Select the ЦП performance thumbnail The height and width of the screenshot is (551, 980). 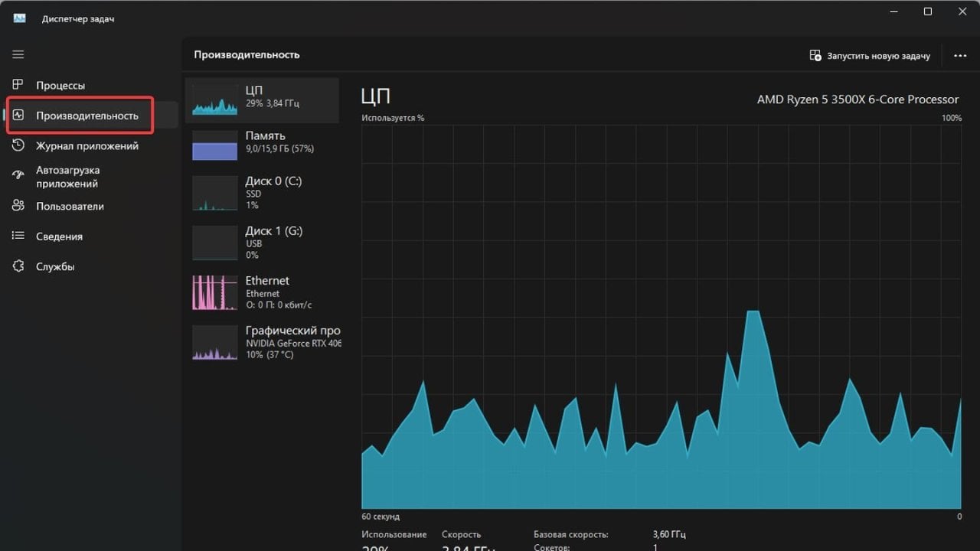coord(262,100)
